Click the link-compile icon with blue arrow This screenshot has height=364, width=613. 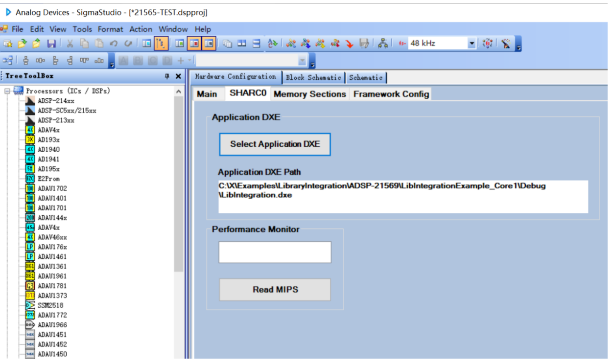(306, 44)
